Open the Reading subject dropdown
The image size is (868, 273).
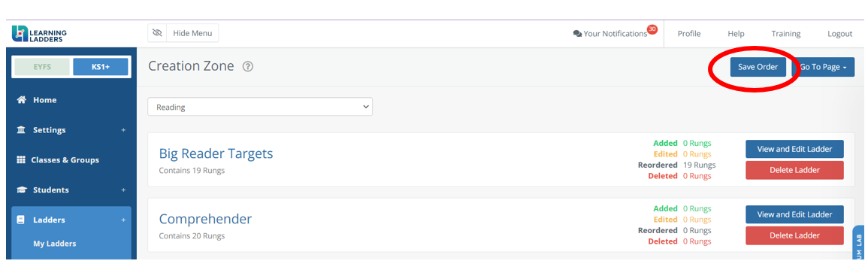tap(260, 107)
